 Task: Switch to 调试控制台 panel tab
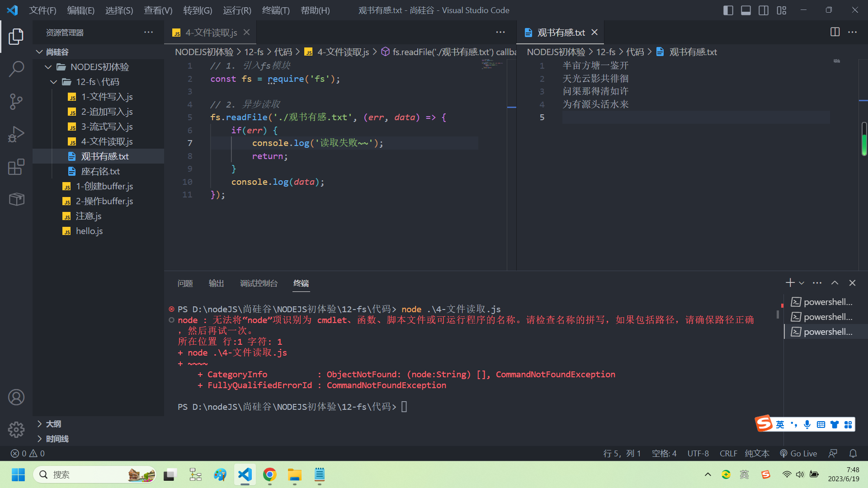coord(259,283)
